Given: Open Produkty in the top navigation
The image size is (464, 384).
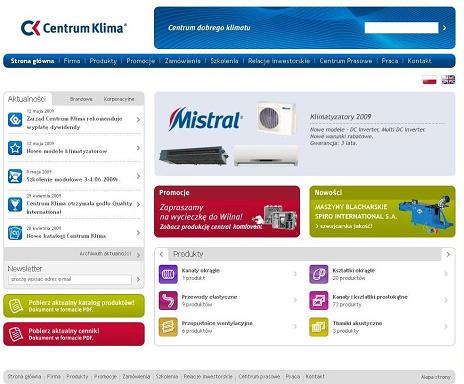Looking at the screenshot, I should tap(103, 61).
